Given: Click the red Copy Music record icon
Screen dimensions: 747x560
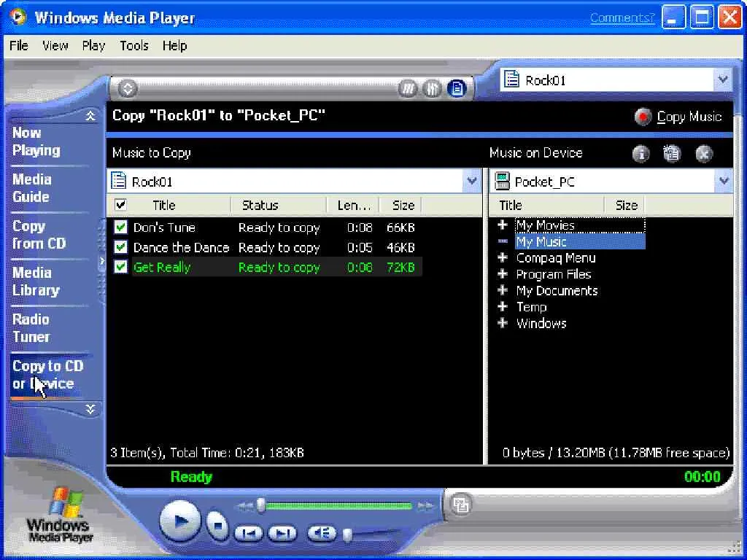Looking at the screenshot, I should click(643, 117).
